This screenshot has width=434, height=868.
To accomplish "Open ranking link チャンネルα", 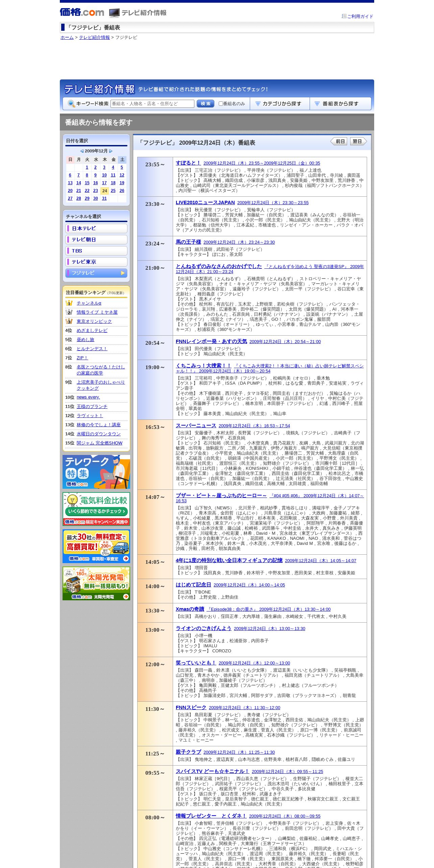I will click(89, 303).
